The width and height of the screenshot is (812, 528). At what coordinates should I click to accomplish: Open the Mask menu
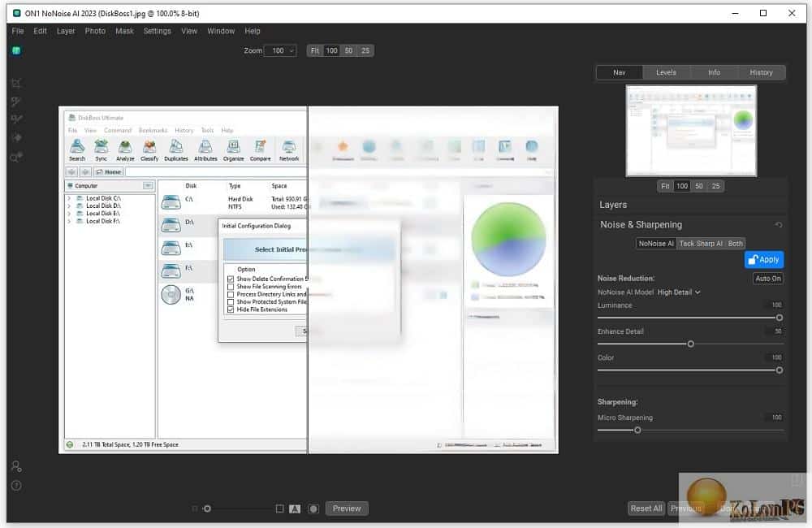(124, 31)
